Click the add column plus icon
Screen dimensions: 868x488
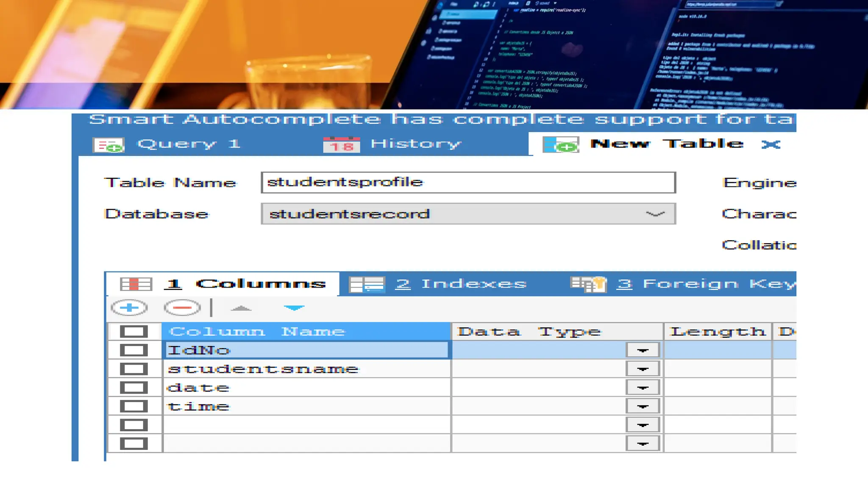pyautogui.click(x=129, y=308)
